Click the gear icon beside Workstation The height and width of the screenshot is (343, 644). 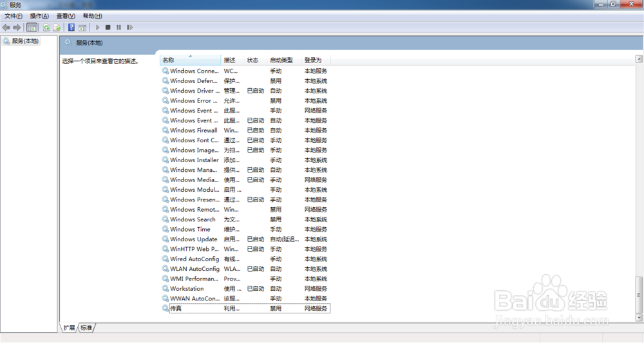pyautogui.click(x=165, y=288)
